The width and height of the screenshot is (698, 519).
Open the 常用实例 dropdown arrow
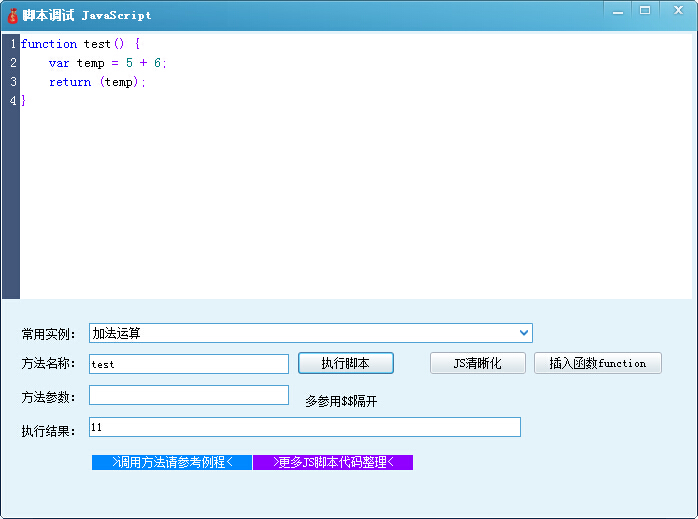coord(524,333)
